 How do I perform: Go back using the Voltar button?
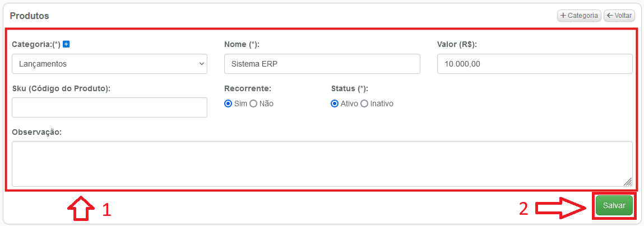tap(619, 16)
